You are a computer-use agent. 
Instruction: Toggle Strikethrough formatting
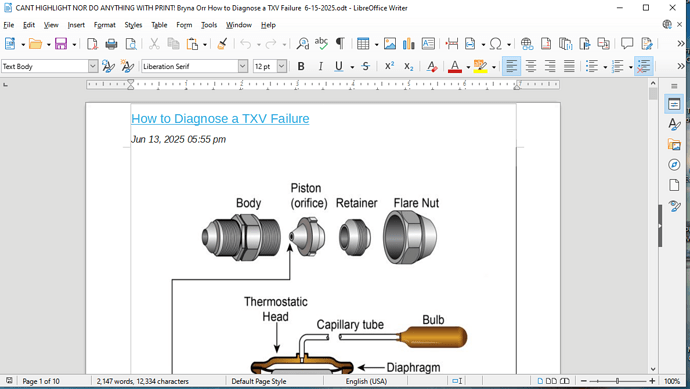pos(365,66)
